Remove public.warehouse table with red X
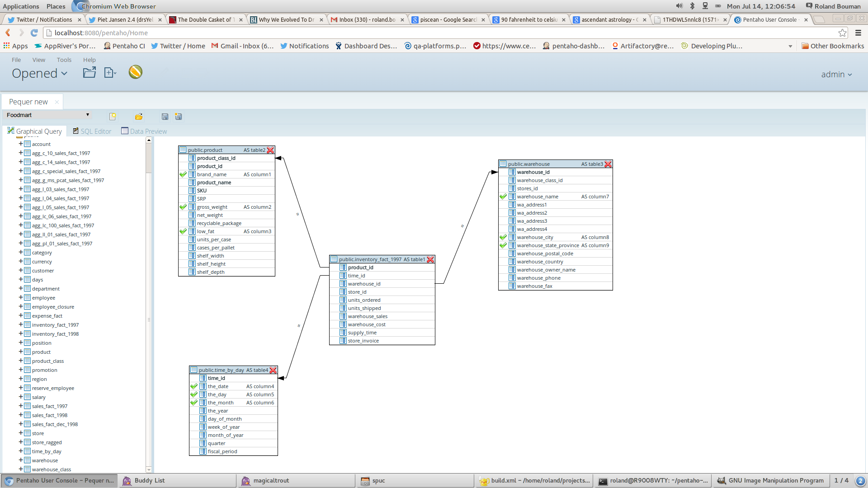This screenshot has width=868, height=488. [608, 164]
